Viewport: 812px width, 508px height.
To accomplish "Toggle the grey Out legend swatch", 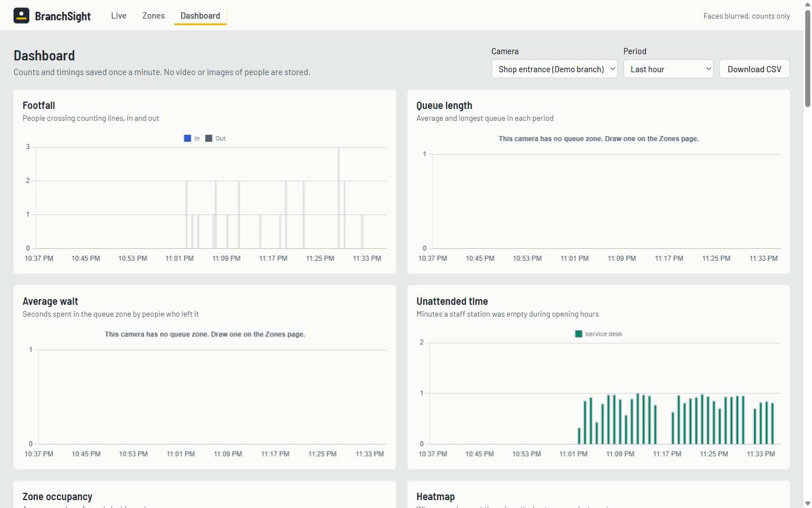I will coord(209,138).
